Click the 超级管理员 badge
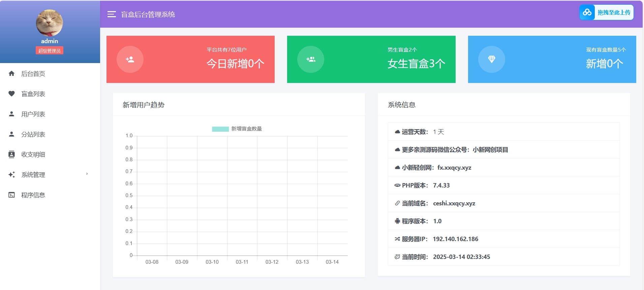Image resolution: width=644 pixels, height=290 pixels. point(50,51)
